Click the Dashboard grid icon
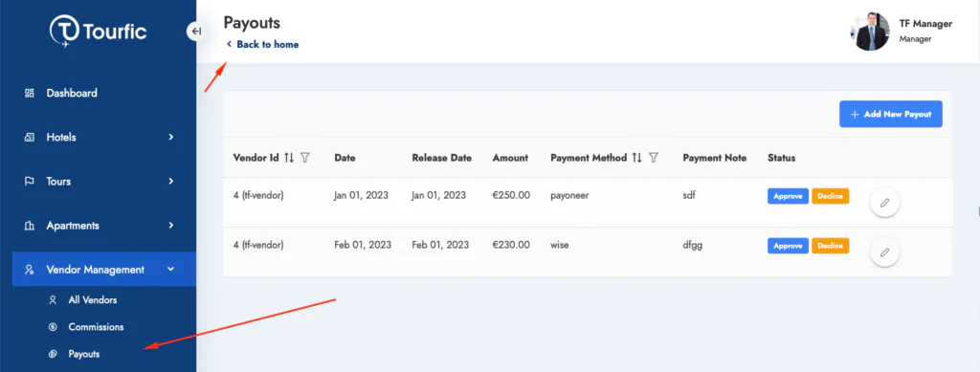Viewport: 980px width, 372px height. (29, 94)
